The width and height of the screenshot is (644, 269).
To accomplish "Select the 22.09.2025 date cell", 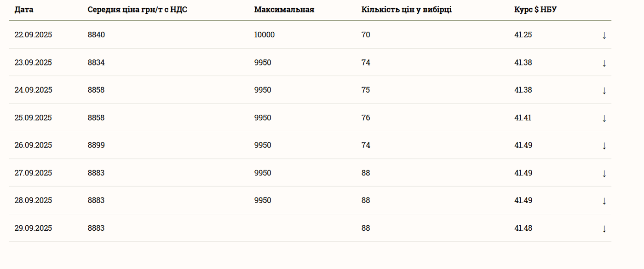I will point(33,35).
